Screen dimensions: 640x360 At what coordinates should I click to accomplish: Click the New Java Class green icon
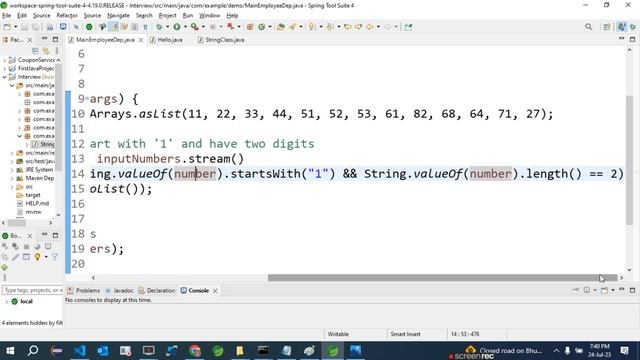click(x=262, y=27)
